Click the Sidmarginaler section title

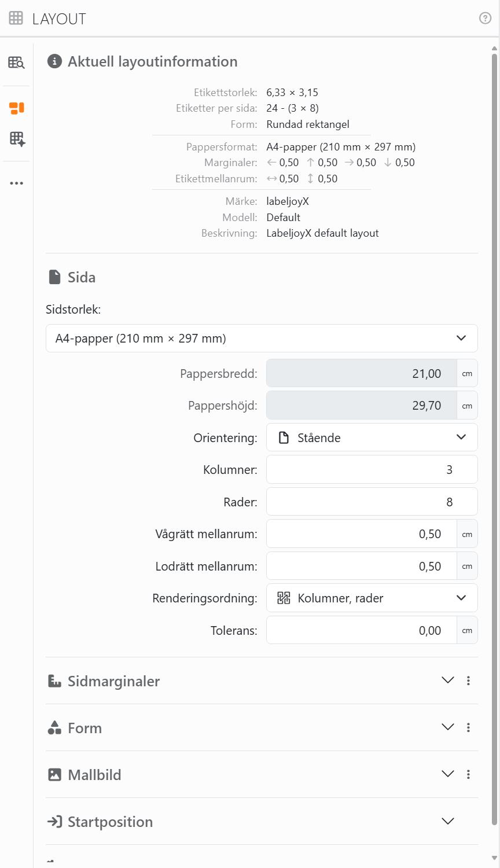pos(114,681)
